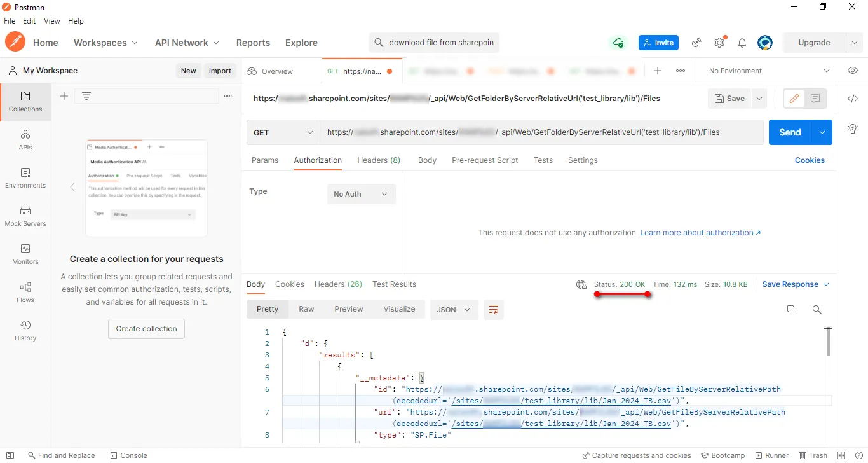Search the response with magnifier icon
868x463 pixels.
817,310
